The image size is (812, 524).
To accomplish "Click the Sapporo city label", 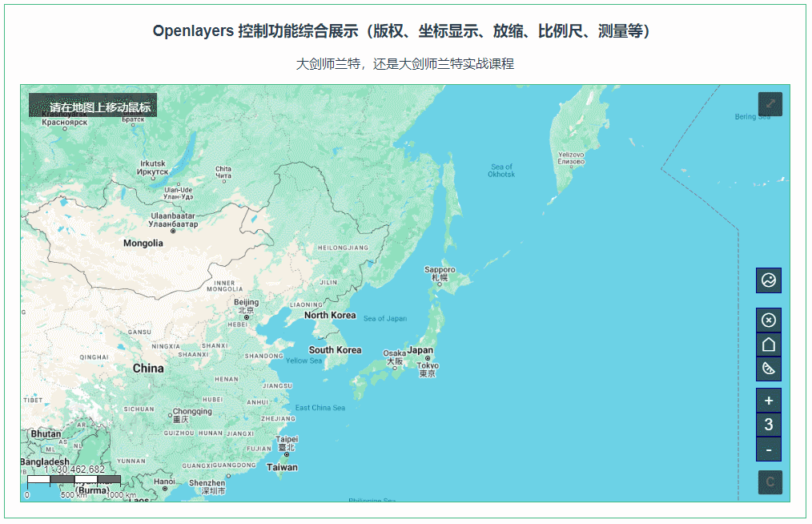I will pyautogui.click(x=440, y=273).
